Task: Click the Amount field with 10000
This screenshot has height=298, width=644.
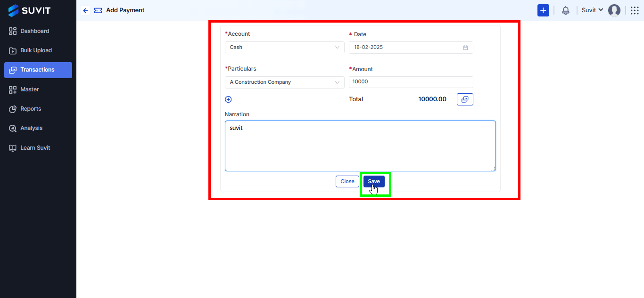Action: 411,82
